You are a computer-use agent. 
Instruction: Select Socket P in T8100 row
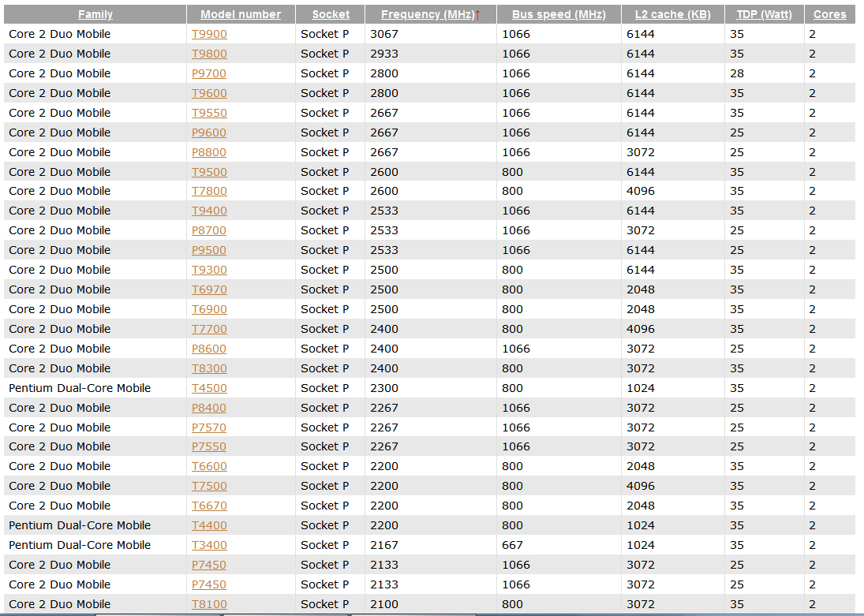click(324, 604)
